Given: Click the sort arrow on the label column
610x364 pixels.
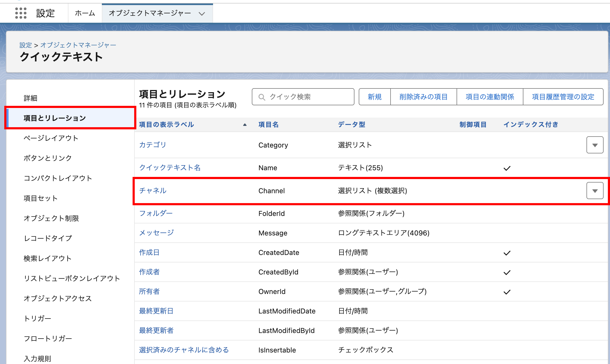Looking at the screenshot, I should pos(245,125).
